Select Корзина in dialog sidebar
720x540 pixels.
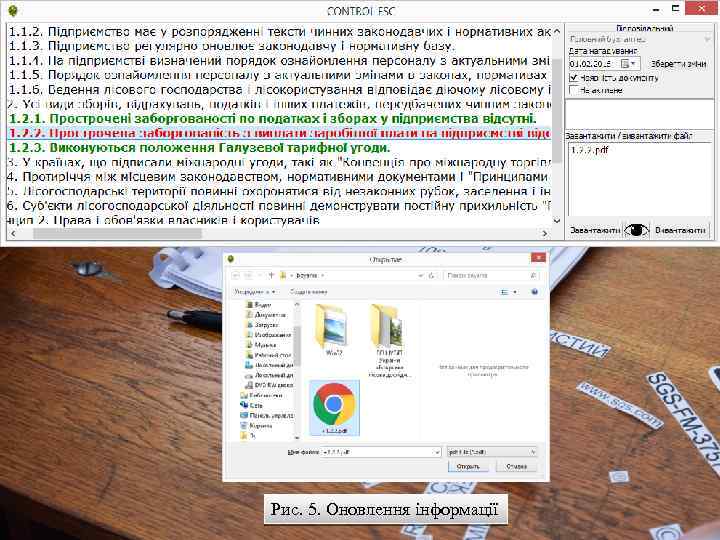(256, 426)
